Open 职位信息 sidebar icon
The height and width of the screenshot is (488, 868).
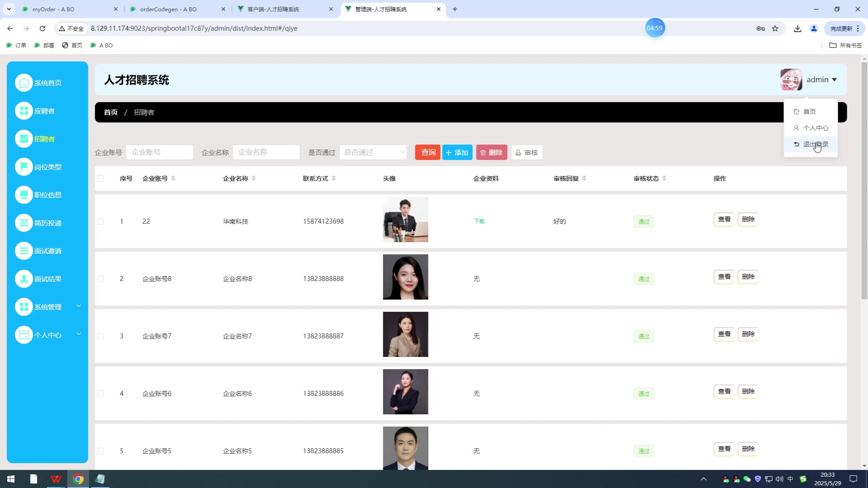[24, 195]
